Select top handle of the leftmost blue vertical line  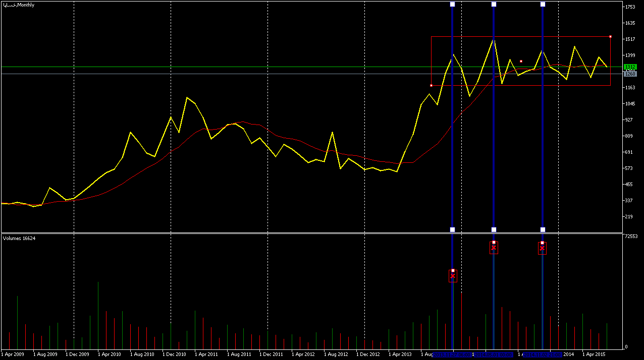click(452, 5)
